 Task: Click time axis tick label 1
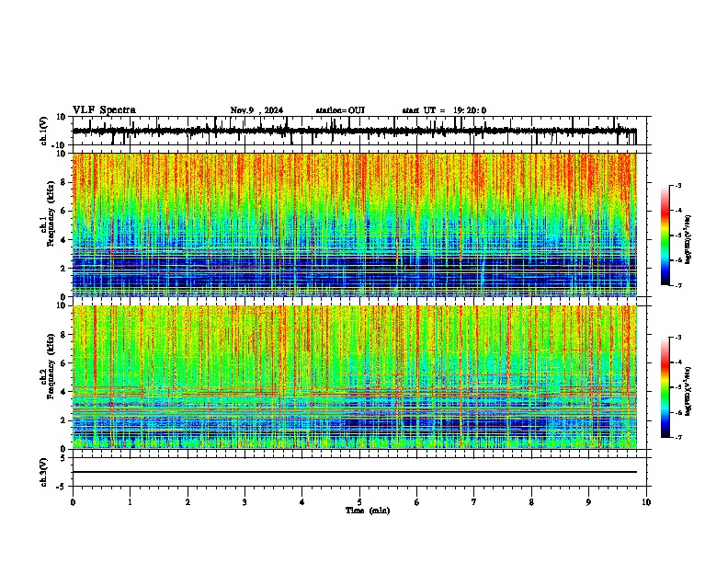pos(131,502)
